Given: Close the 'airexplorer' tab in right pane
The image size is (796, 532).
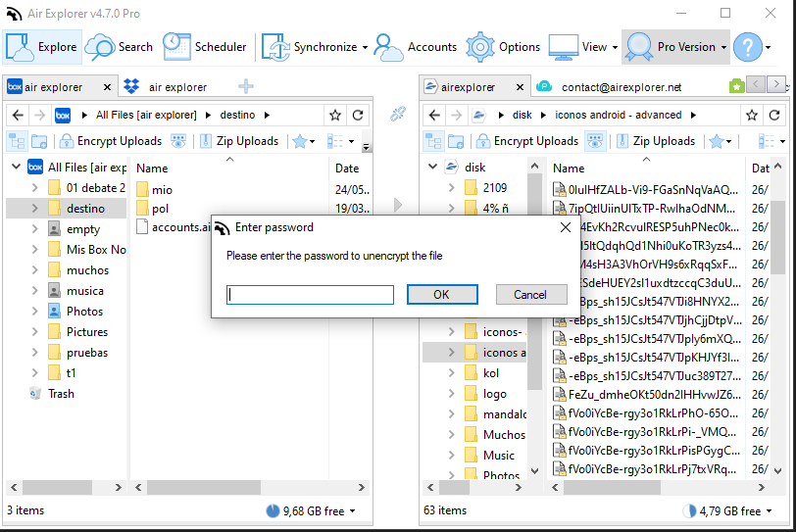Looking at the screenshot, I should [x=520, y=87].
